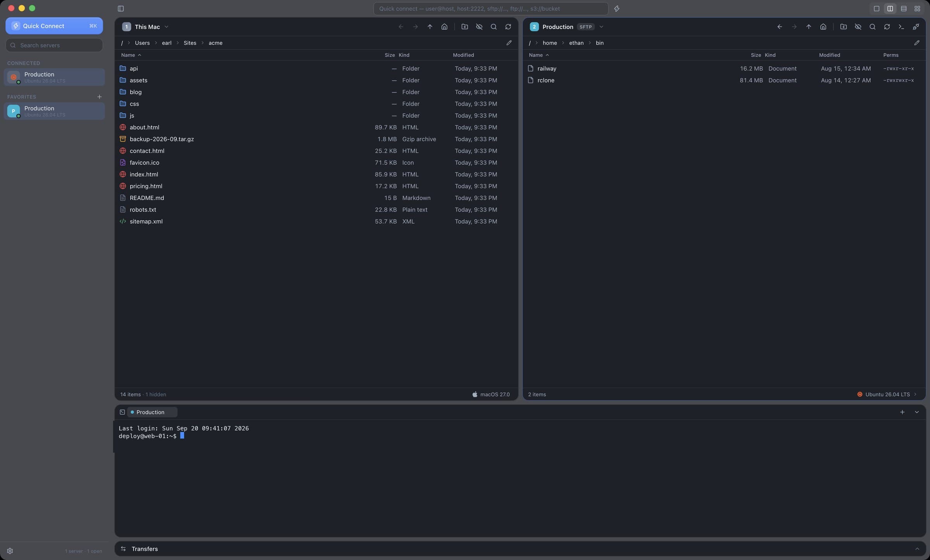930x560 pixels.
Task: Go back in This Mac pane
Action: coord(401,27)
